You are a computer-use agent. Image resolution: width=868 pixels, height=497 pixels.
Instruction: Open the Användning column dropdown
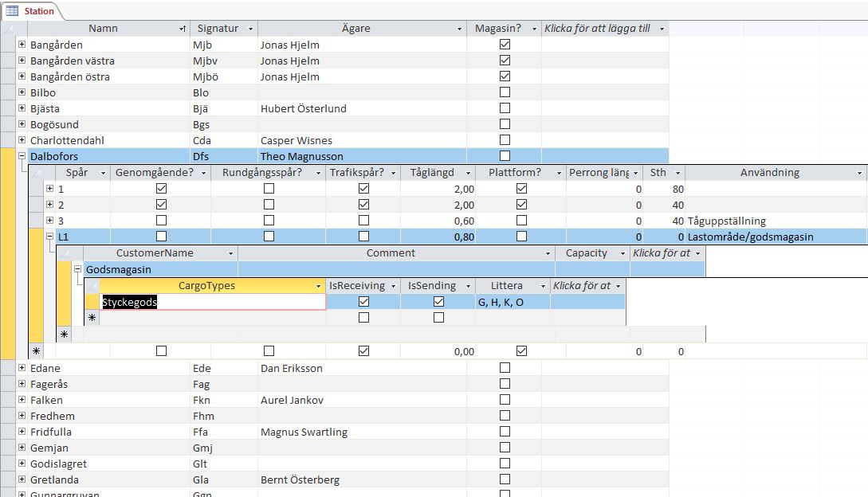(860, 173)
